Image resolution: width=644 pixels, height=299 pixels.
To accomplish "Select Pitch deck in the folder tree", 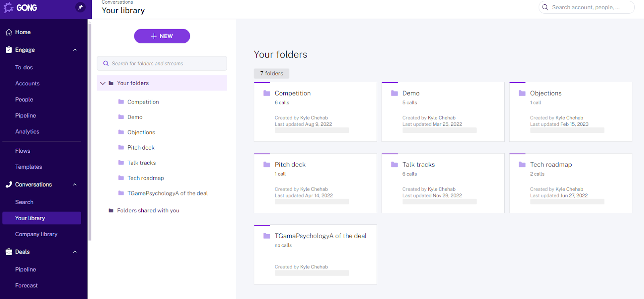I will click(141, 147).
